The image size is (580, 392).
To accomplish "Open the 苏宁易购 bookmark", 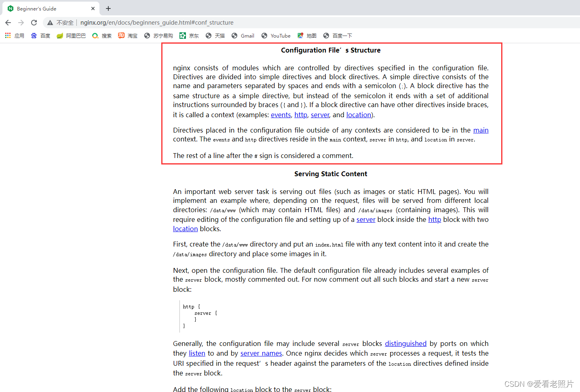I will [x=158, y=36].
